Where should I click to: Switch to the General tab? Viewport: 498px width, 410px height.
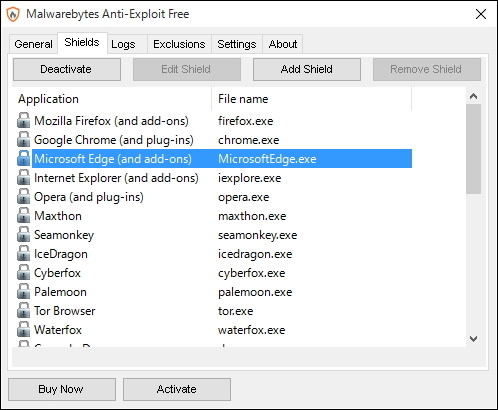tap(33, 44)
